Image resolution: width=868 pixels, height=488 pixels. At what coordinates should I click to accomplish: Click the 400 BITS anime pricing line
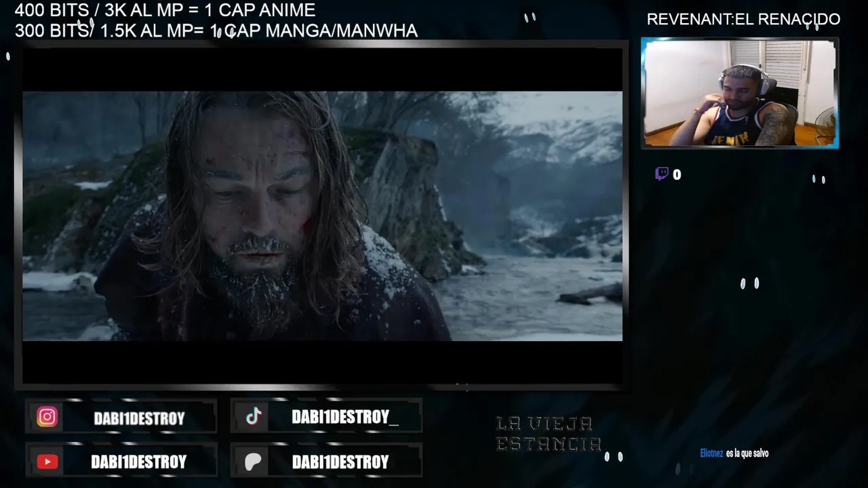click(165, 10)
